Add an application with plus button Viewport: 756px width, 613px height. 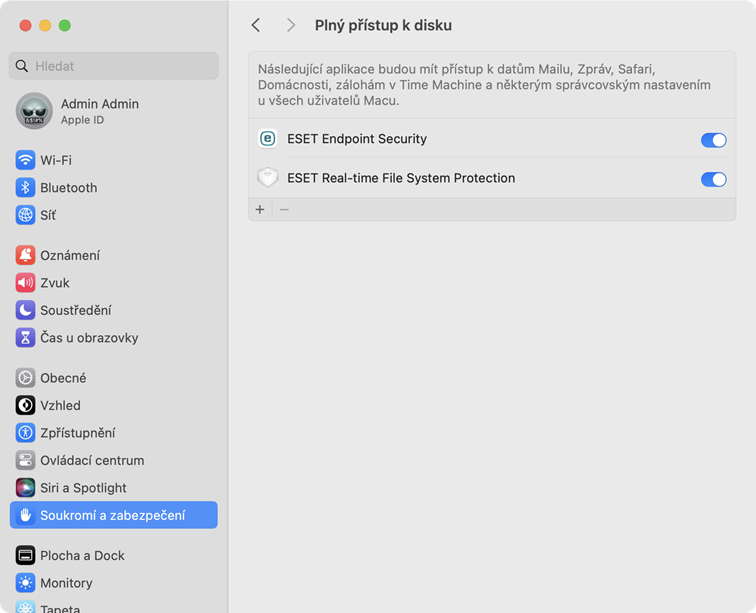260,209
